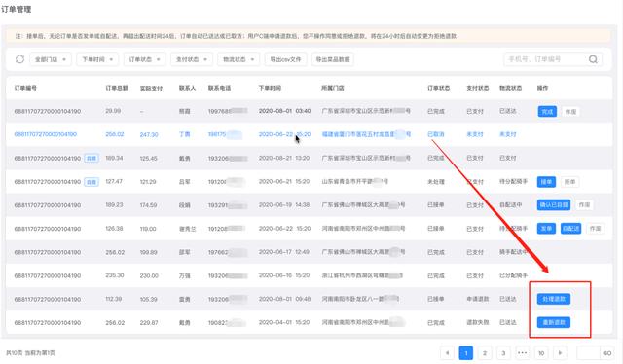Click the 247.30 payment amount cell
This screenshot has width=623, height=364.
tap(149, 134)
